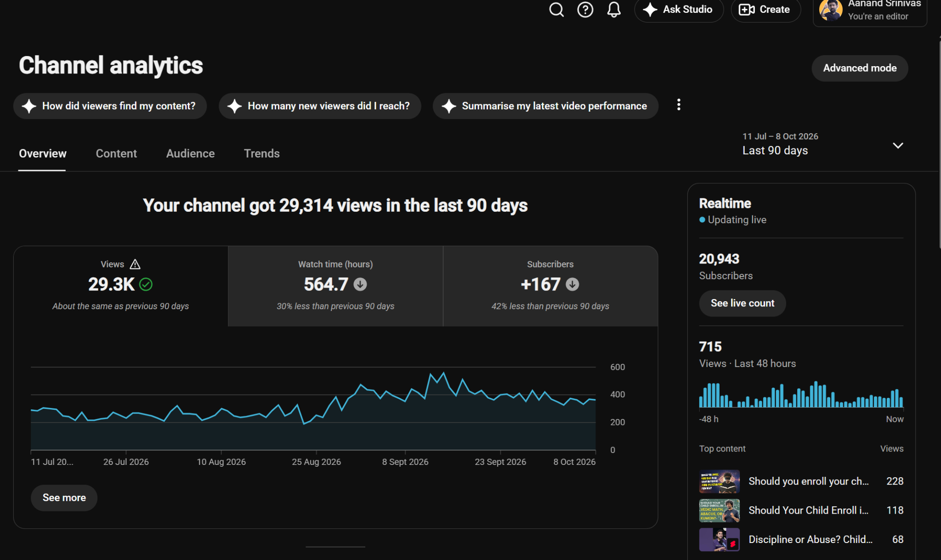Open thumbnail of 'Should you enroll your ch...'
941x560 pixels.
pyautogui.click(x=719, y=481)
